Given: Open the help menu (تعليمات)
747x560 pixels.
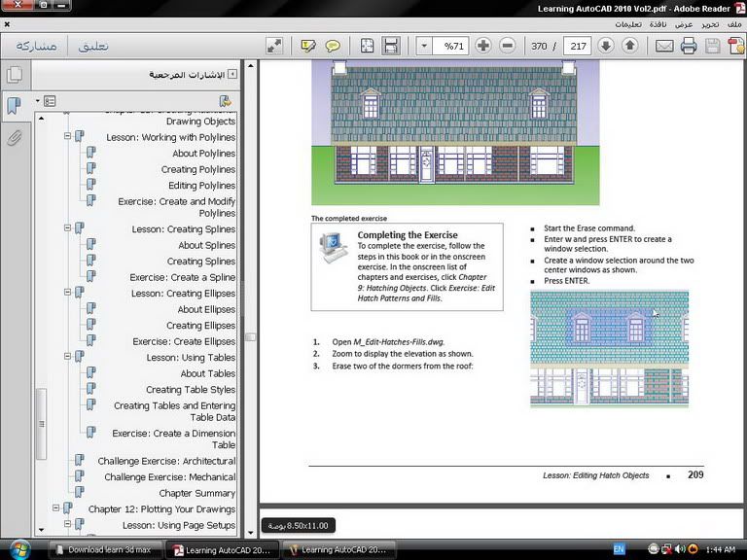Looking at the screenshot, I should pyautogui.click(x=628, y=23).
